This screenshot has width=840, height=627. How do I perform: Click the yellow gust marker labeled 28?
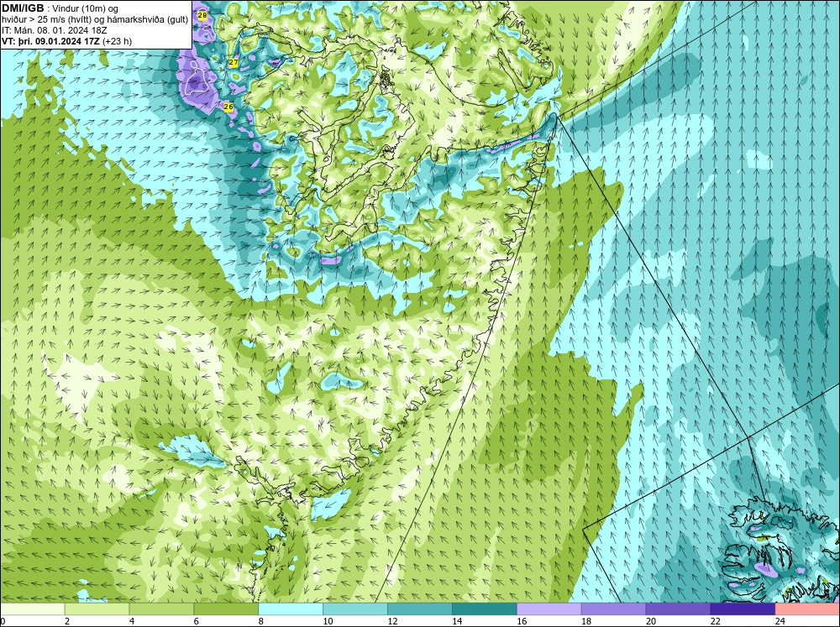[x=202, y=15]
